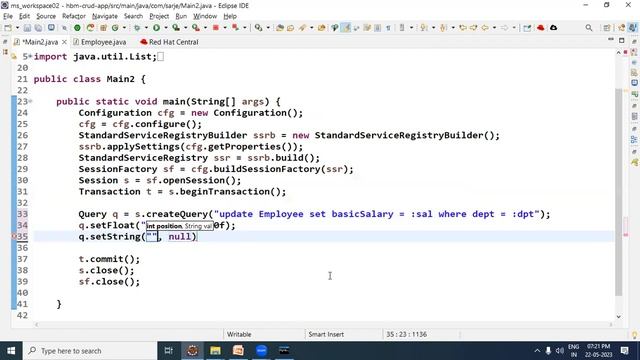Open the Back history dropdown arrow

494,28
